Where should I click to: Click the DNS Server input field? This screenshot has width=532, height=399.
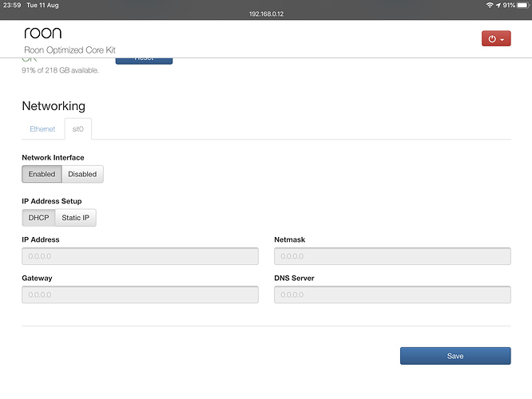[392, 294]
